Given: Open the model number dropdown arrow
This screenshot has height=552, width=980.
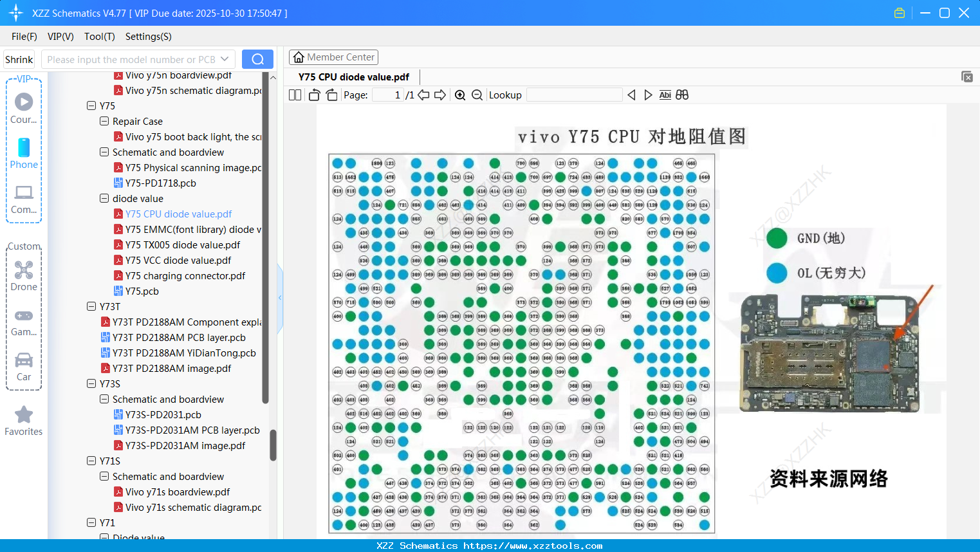Looking at the screenshot, I should [x=225, y=59].
